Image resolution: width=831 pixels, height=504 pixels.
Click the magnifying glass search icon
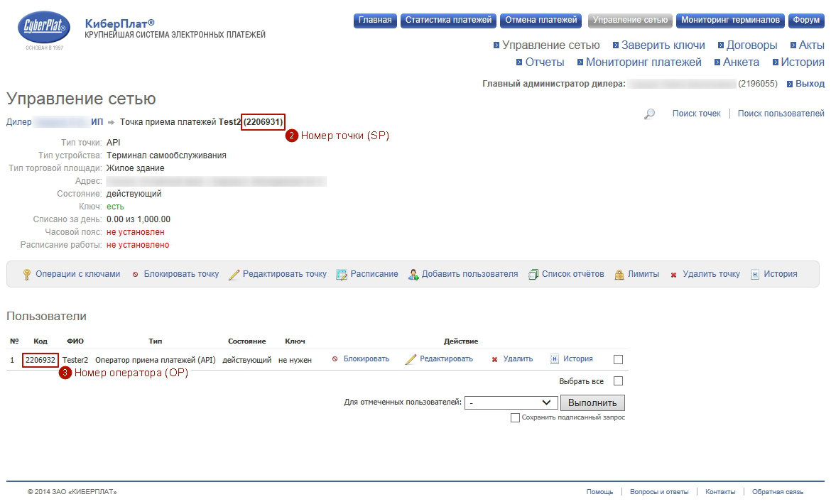pos(649,114)
